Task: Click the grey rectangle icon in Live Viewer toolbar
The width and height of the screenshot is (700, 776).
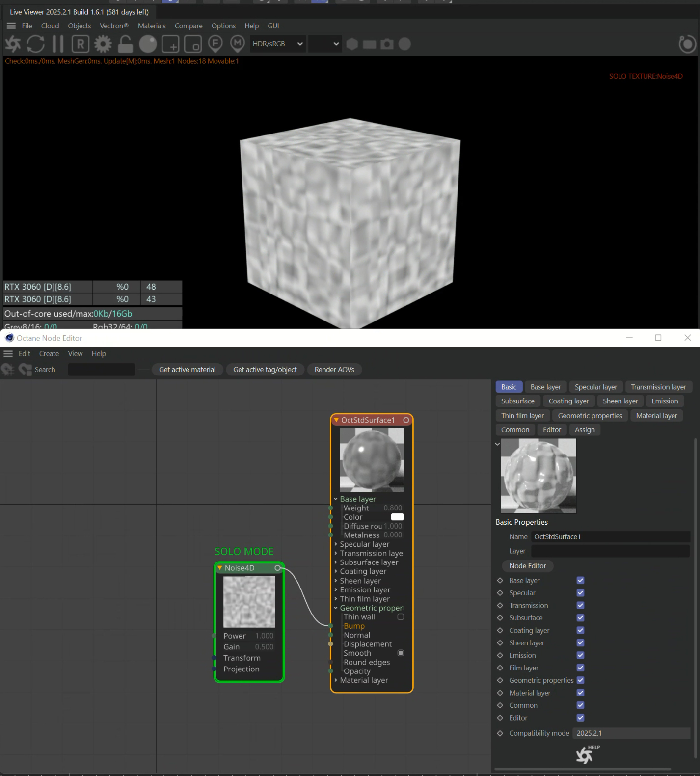Action: point(369,45)
